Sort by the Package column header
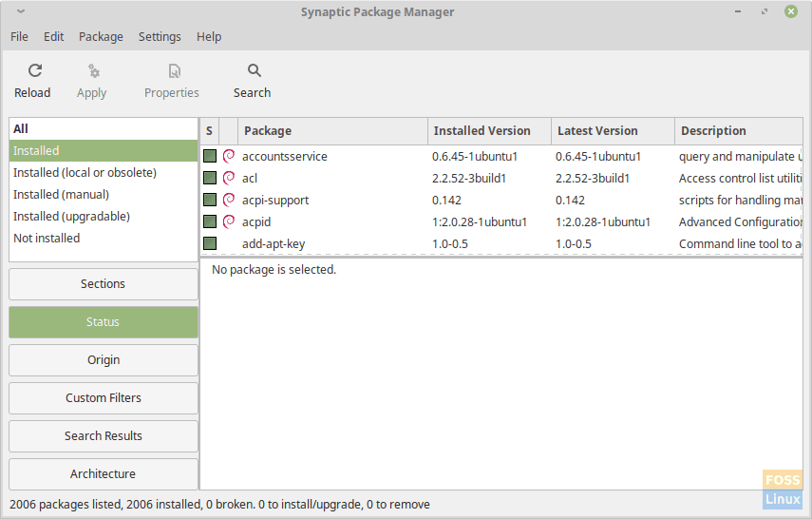The width and height of the screenshot is (812, 519). (x=332, y=131)
